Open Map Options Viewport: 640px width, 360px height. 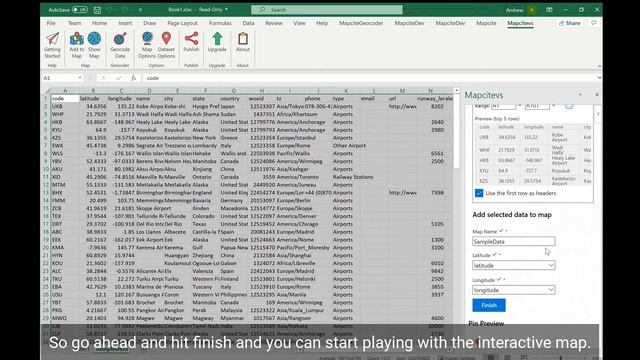[x=147, y=39]
